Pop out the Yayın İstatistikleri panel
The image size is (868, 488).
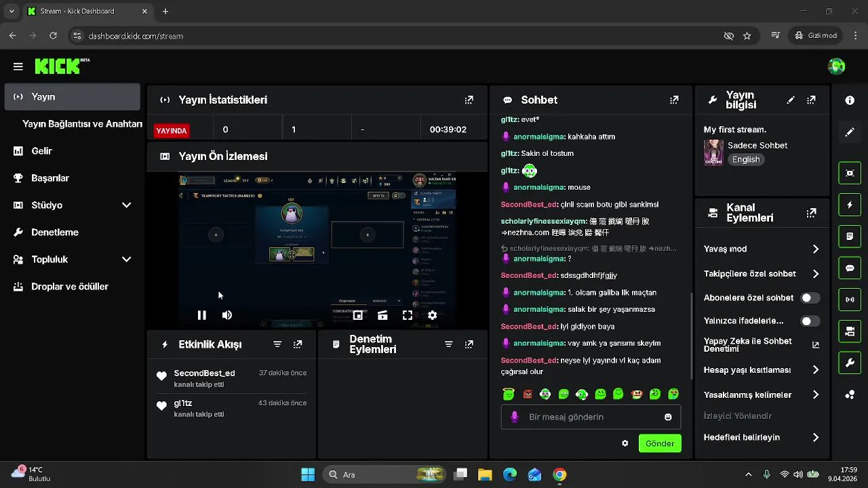[x=469, y=100]
